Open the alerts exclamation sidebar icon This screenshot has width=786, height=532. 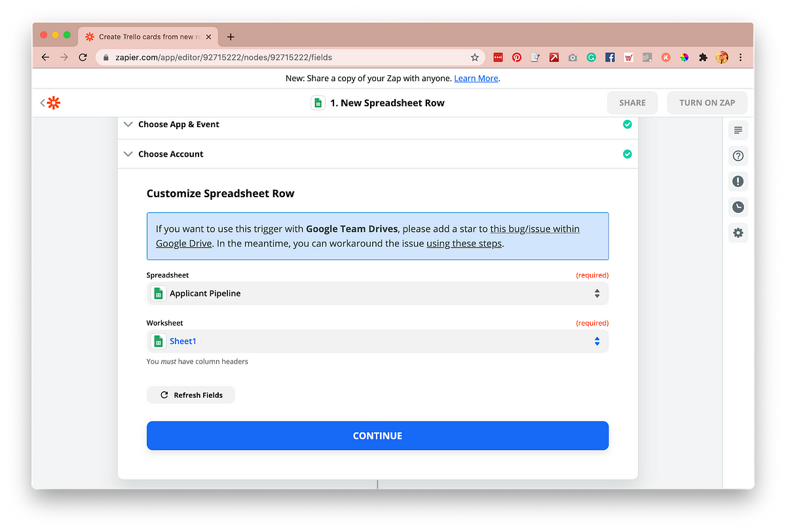tap(738, 181)
